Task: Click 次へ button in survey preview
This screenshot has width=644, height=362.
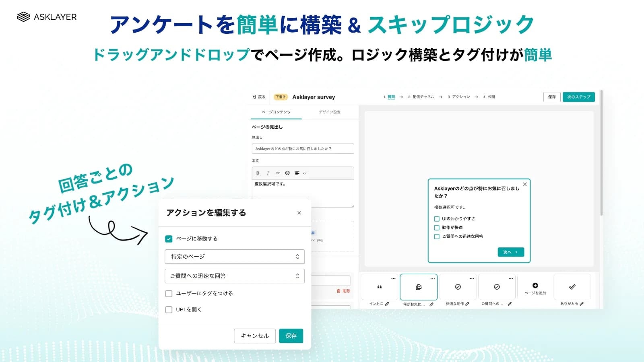Action: pyautogui.click(x=511, y=252)
